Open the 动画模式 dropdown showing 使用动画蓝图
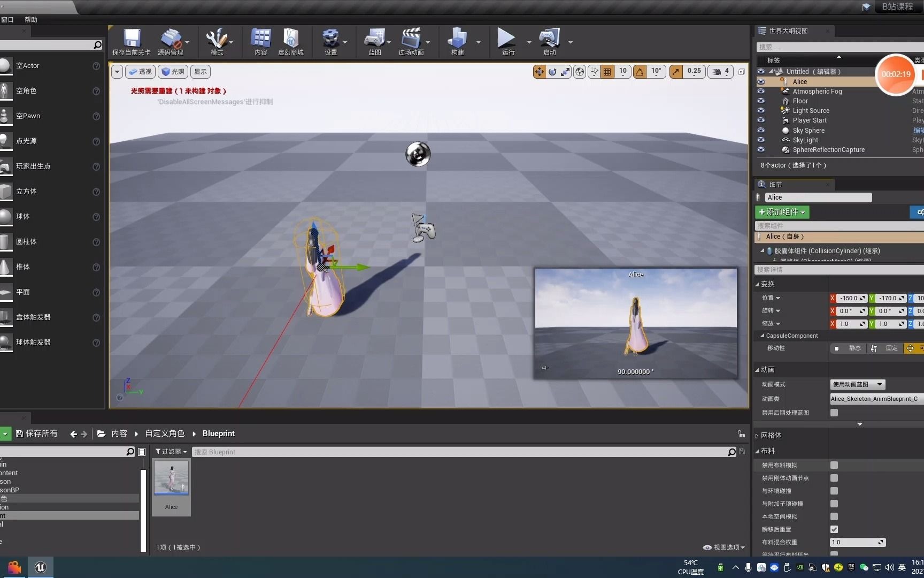This screenshot has width=924, height=578. pyautogui.click(x=857, y=384)
